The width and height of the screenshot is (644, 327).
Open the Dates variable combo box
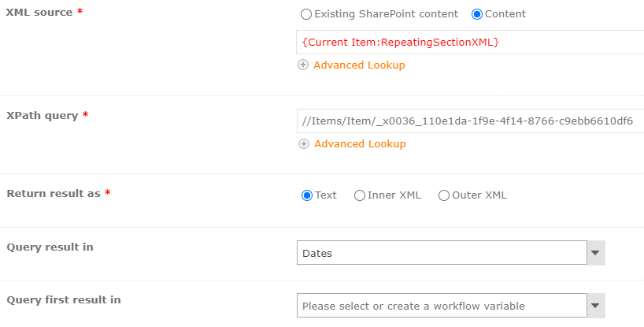[442, 253]
